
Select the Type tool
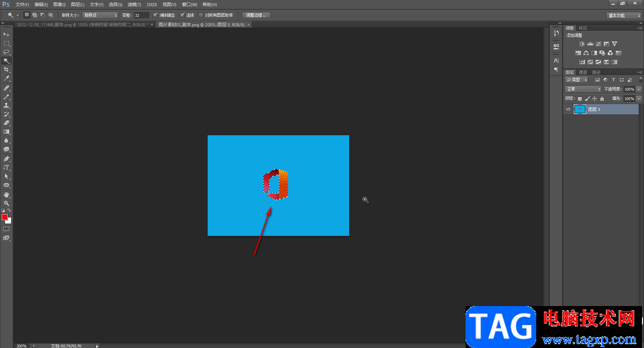tap(6, 167)
